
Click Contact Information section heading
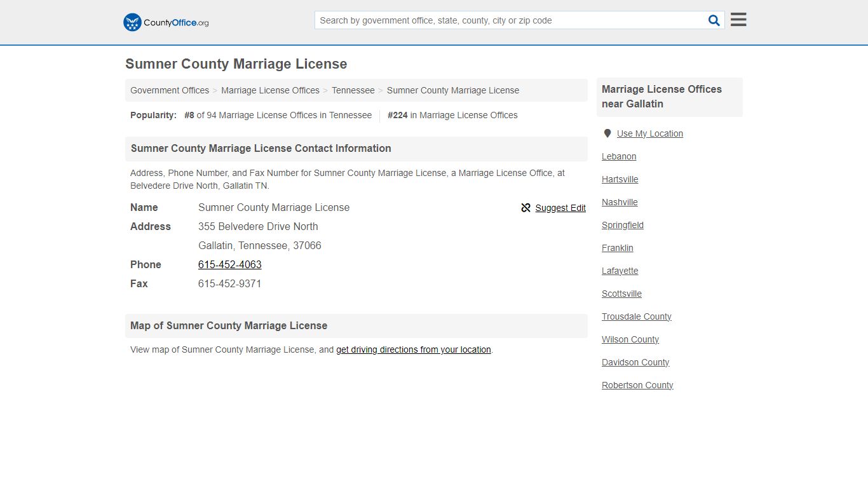(261, 148)
